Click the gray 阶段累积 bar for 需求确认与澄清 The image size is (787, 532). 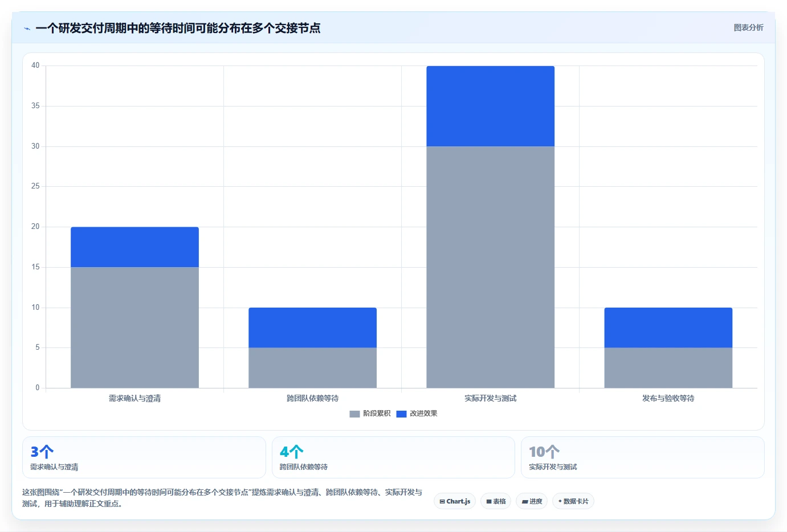point(134,328)
